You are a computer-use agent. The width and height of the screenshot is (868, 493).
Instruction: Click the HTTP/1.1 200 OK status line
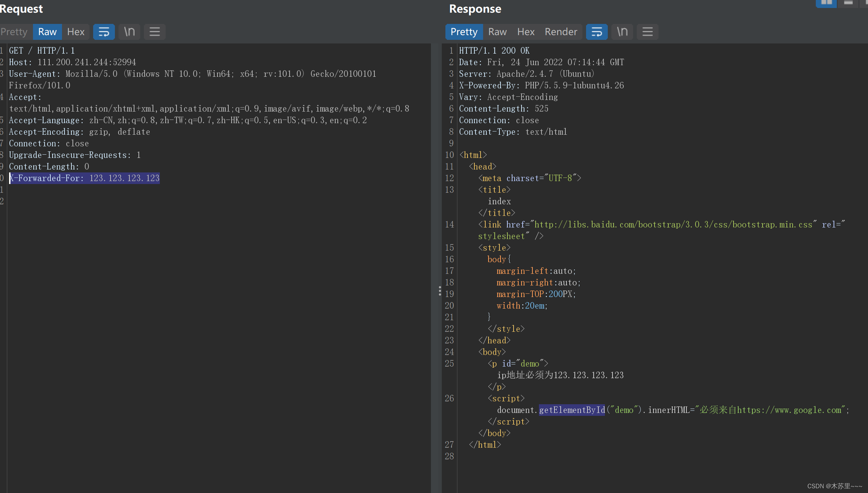pos(494,51)
